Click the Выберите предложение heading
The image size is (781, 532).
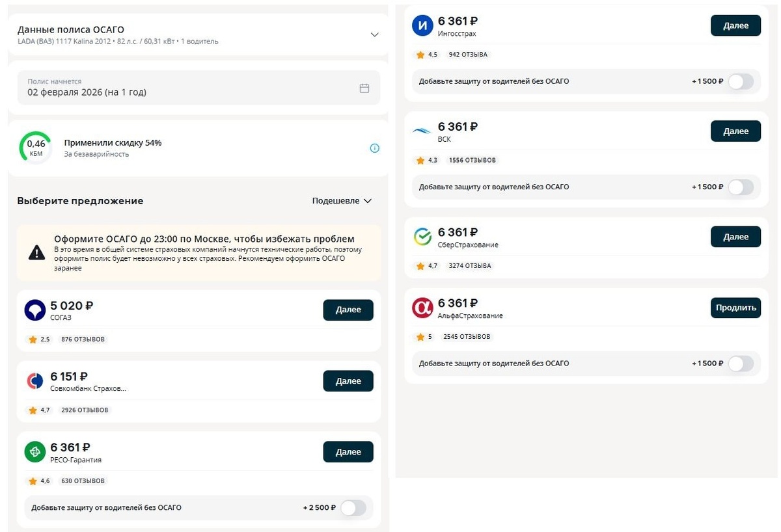click(80, 201)
